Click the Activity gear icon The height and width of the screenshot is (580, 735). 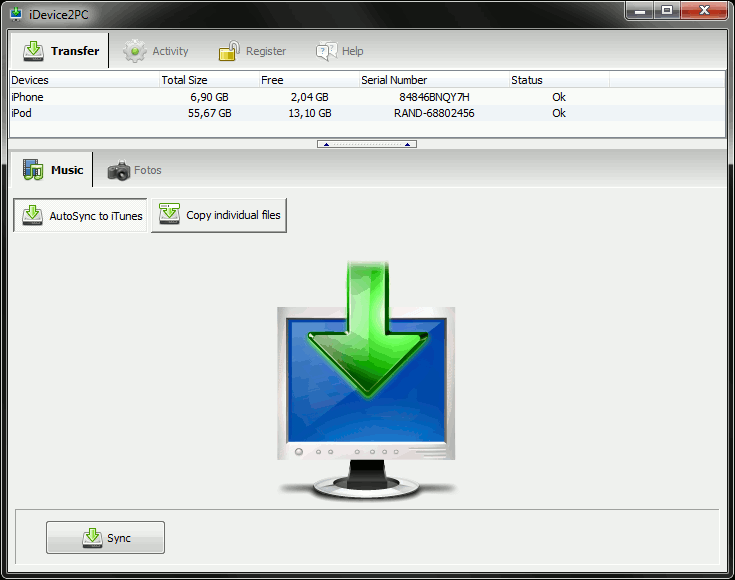click(135, 51)
